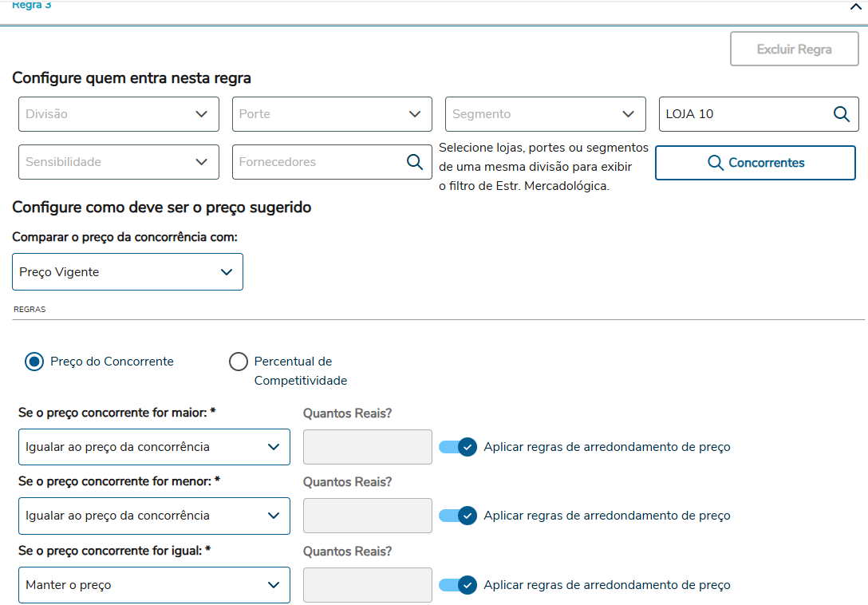The image size is (868, 605).
Task: Select the Preço do Concorrente radio button
Action: click(x=34, y=362)
